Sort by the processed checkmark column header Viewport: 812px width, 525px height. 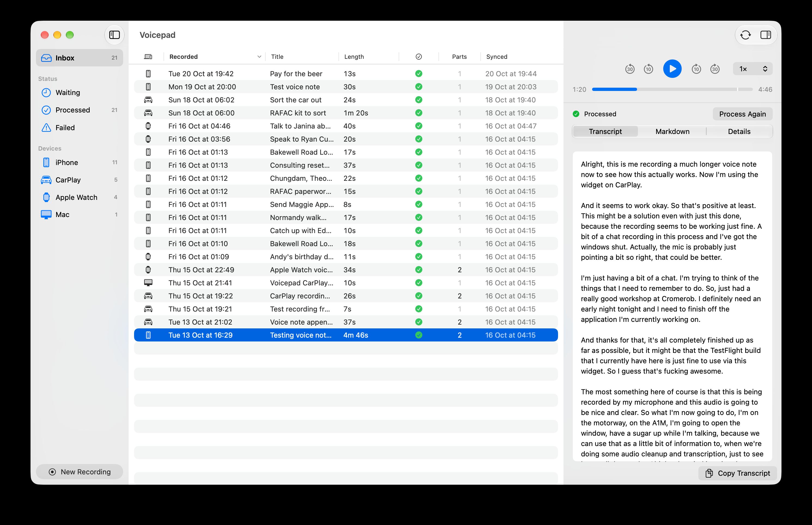(419, 57)
